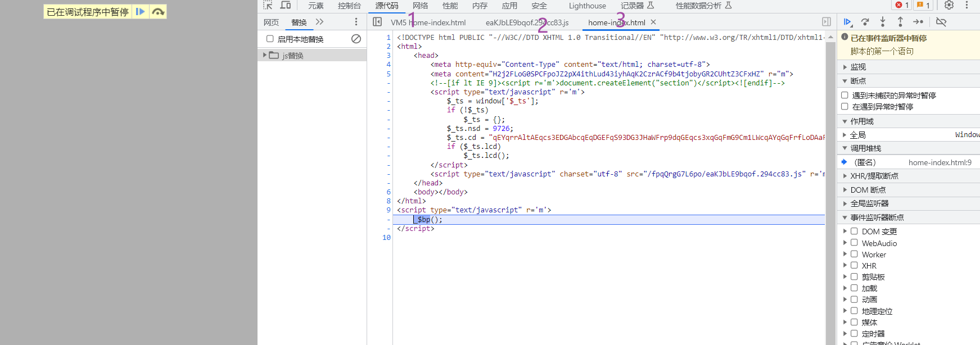
Task: Click line number 9 in the gutter
Action: tap(388, 210)
